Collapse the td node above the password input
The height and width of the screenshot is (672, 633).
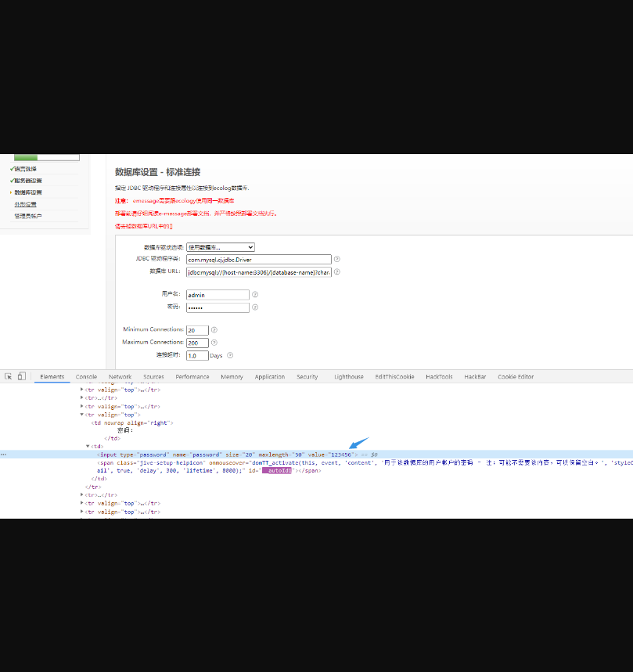pyautogui.click(x=88, y=446)
